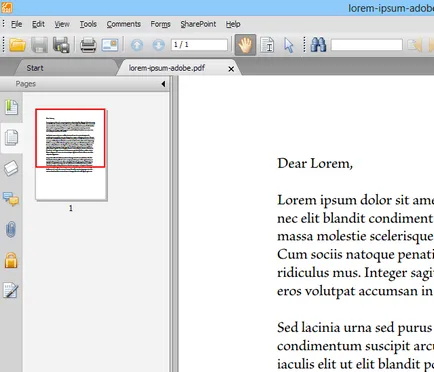
Task: Go to next page down-arrow icon
Action: tap(158, 45)
